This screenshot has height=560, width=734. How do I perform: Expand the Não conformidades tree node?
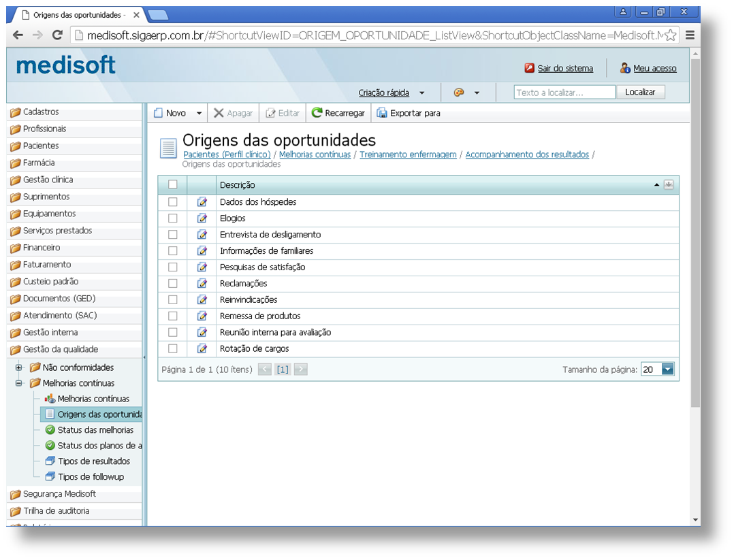coord(19,367)
